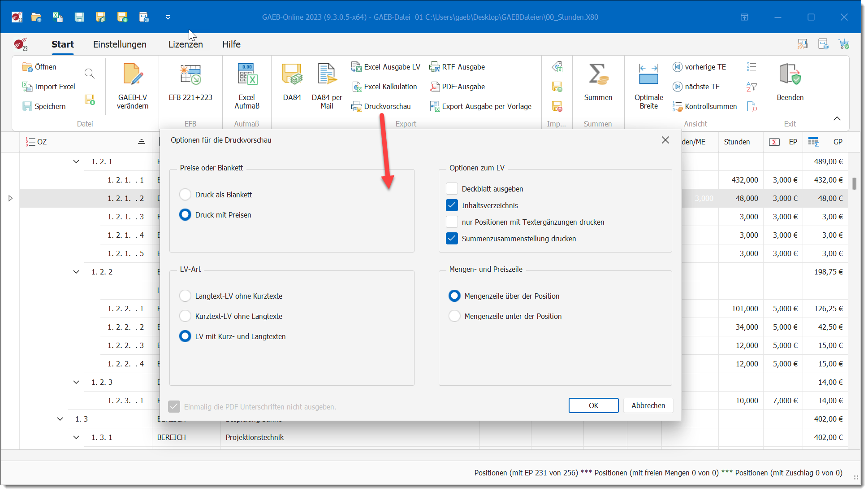
Task: Switch to the Einstellungen tab
Action: (x=120, y=44)
